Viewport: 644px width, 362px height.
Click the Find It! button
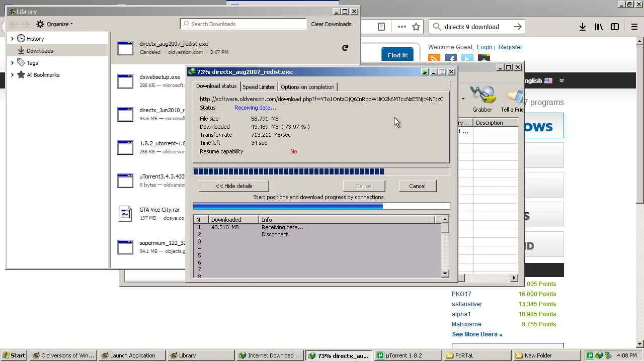pyautogui.click(x=397, y=55)
